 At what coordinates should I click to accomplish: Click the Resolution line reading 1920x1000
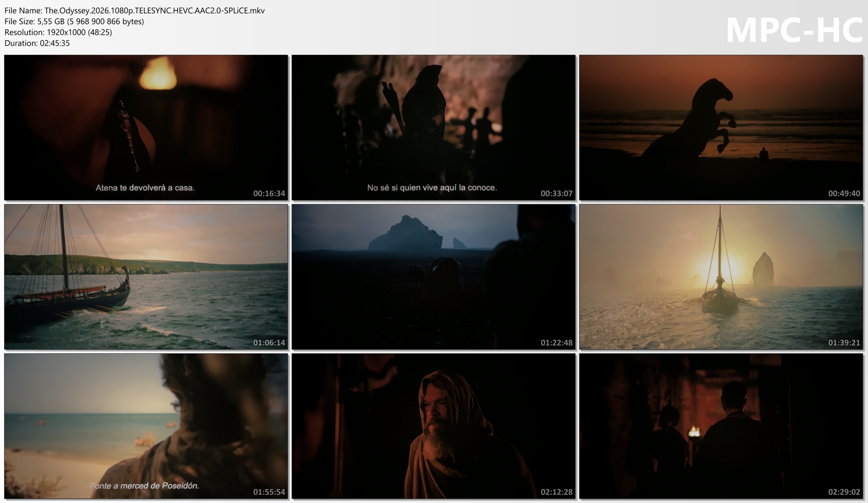coord(58,32)
